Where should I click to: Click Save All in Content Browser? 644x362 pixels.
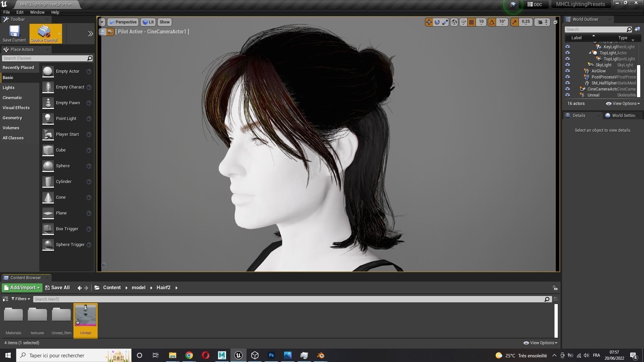point(57,288)
